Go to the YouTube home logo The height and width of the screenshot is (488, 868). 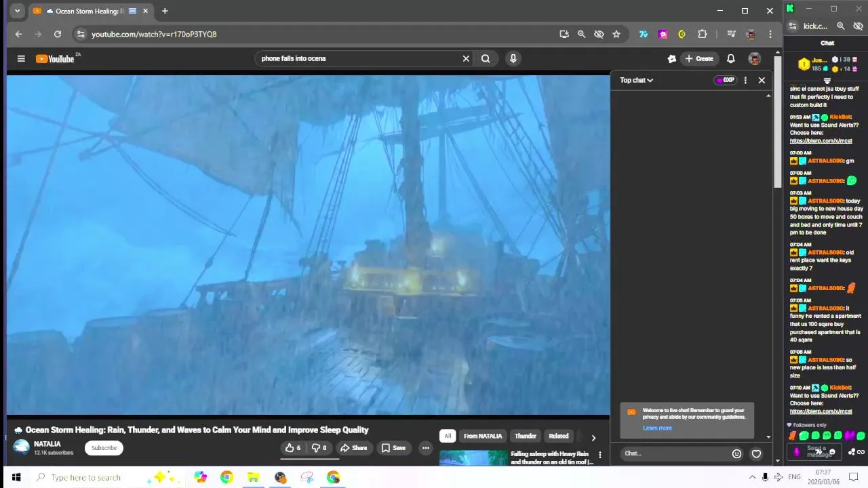click(56, 59)
